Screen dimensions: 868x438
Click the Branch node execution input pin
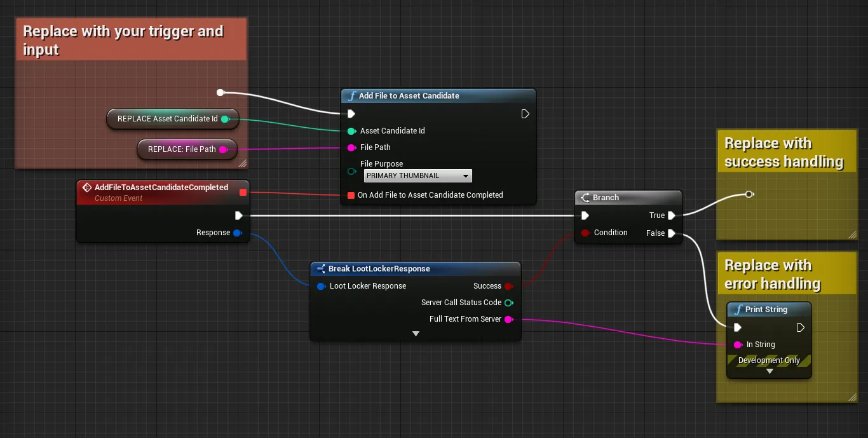[585, 216]
